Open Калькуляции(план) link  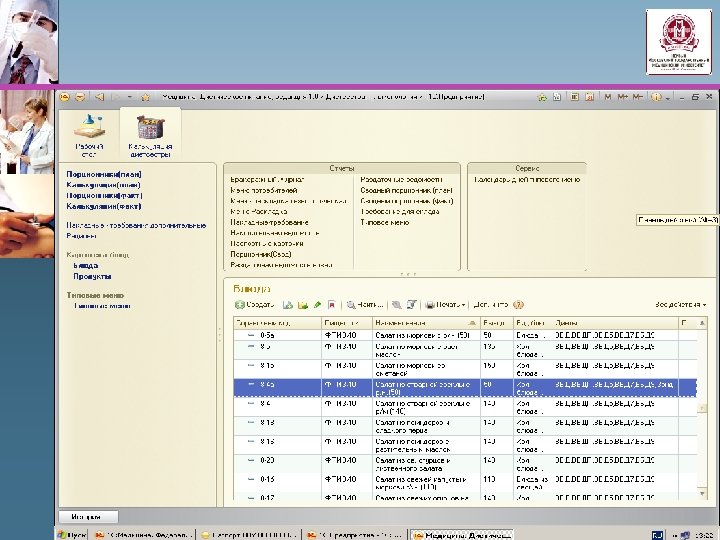coord(103,185)
